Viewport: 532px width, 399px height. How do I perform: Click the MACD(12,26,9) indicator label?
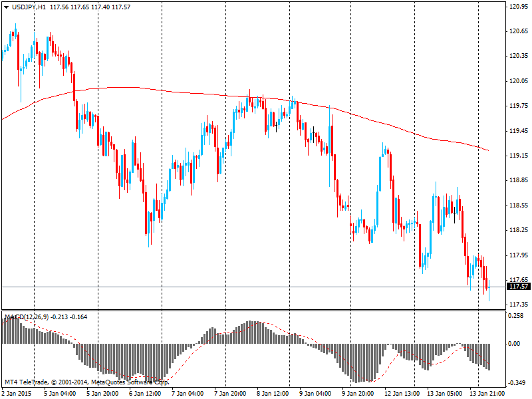(x=26, y=317)
